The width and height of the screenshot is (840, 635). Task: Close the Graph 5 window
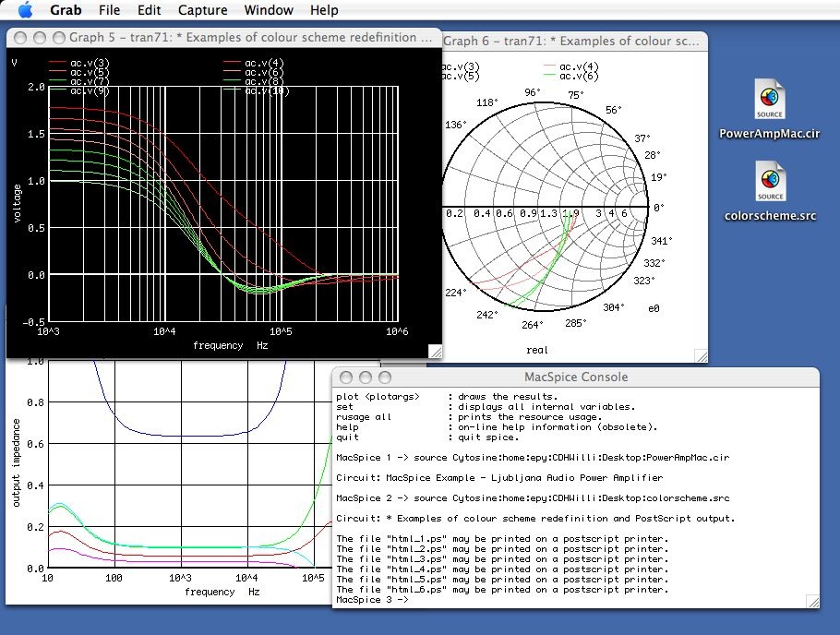pyautogui.click(x=22, y=38)
